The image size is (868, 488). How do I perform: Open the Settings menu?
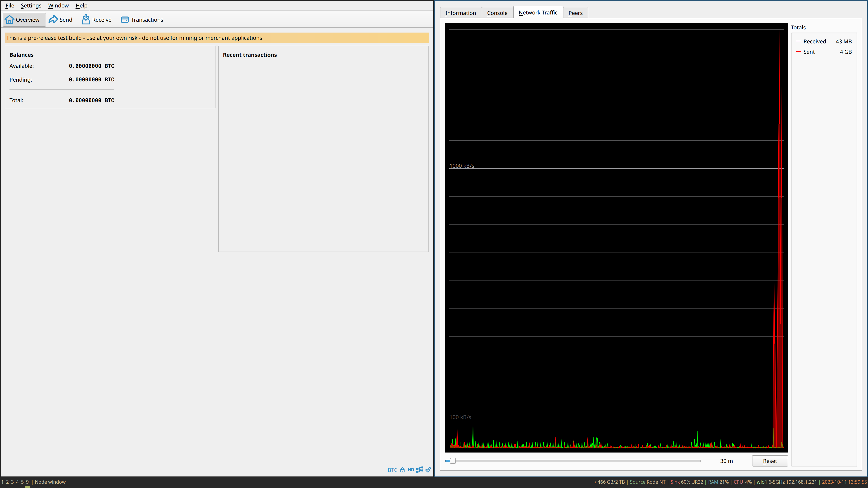31,5
